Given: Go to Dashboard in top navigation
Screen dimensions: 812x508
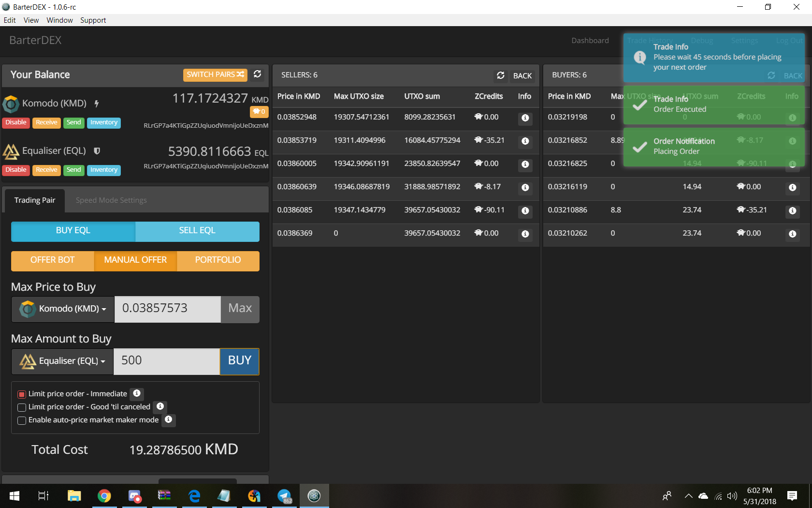Looking at the screenshot, I should (x=590, y=41).
